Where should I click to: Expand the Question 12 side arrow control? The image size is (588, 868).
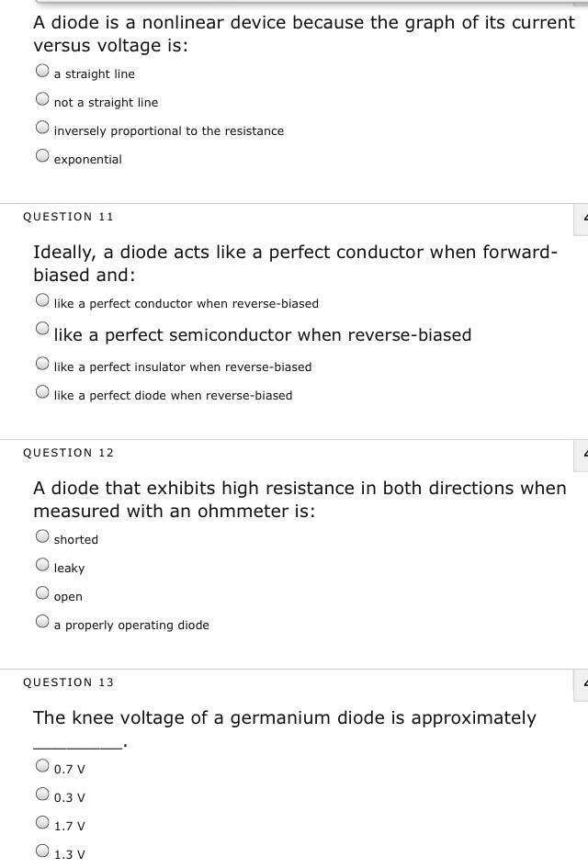click(581, 456)
